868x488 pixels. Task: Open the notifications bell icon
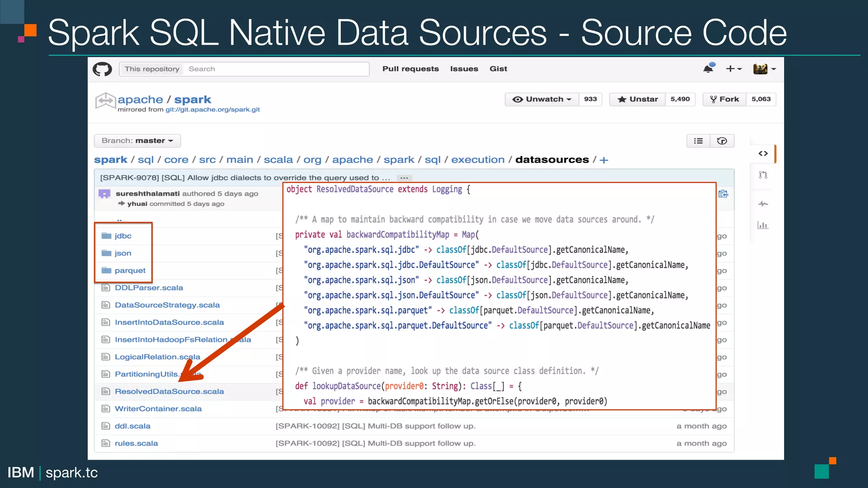click(x=708, y=69)
